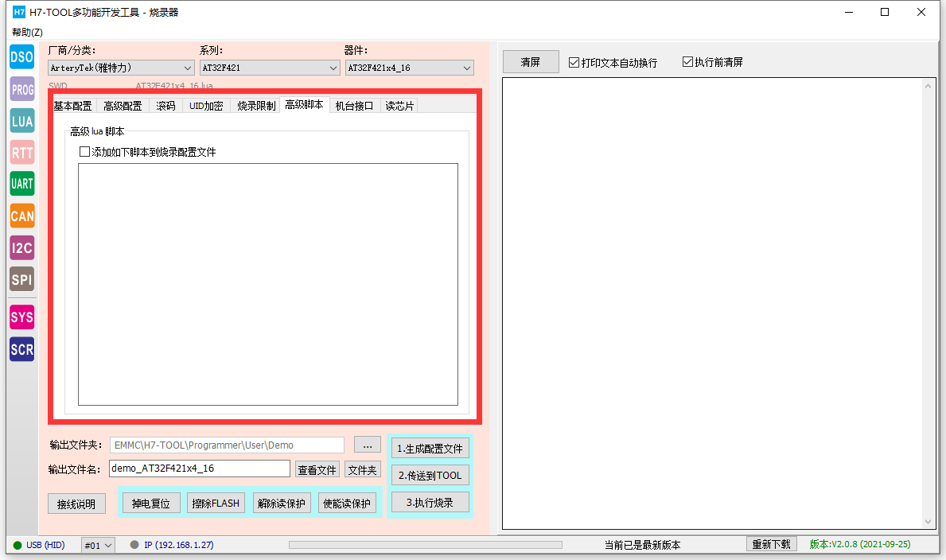Viewport: 946px width, 560px height.
Task: Click the lua script text area
Action: tap(268, 284)
